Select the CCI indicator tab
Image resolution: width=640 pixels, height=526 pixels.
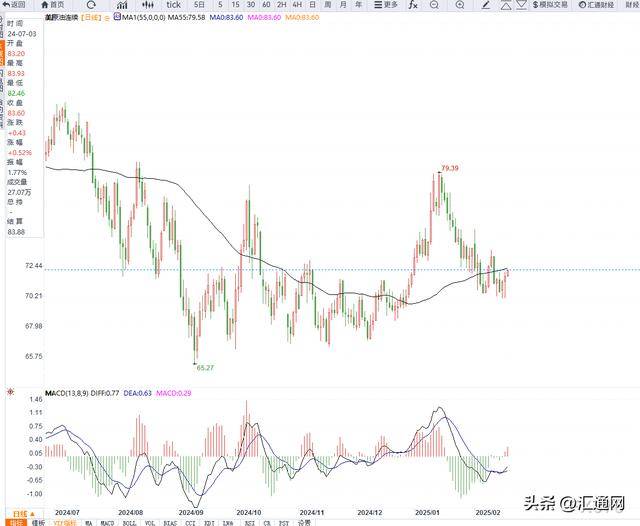(x=190, y=523)
